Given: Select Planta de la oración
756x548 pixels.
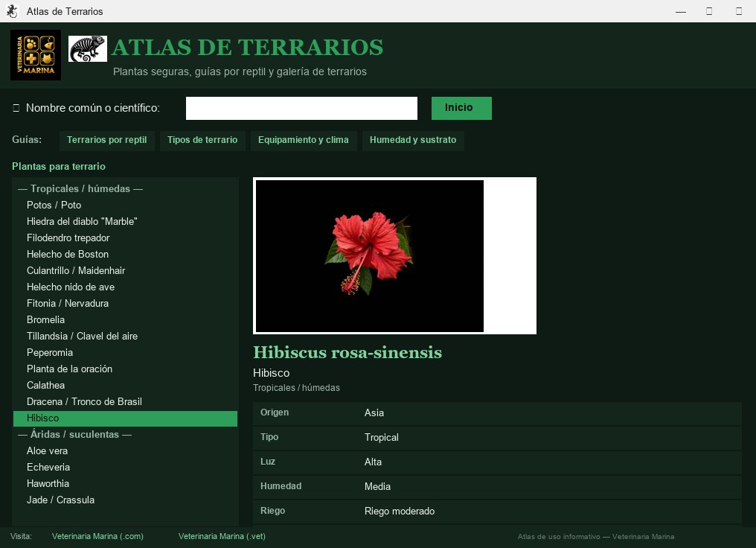Looking at the screenshot, I should pyautogui.click(x=125, y=369).
